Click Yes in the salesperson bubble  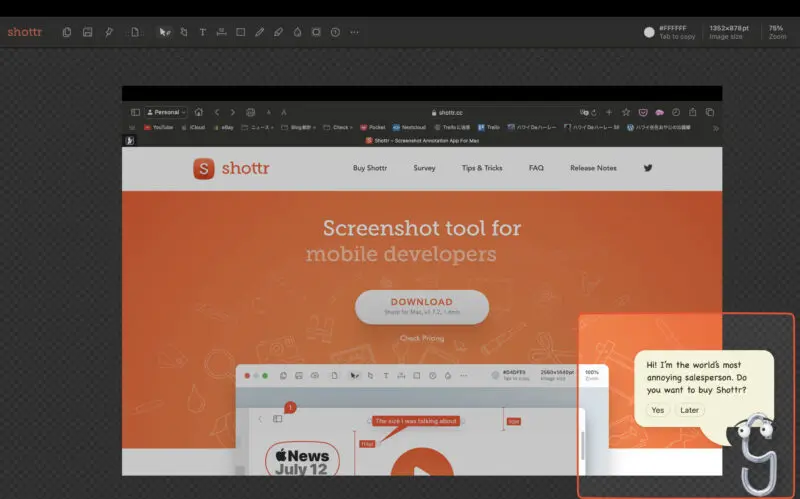point(657,410)
